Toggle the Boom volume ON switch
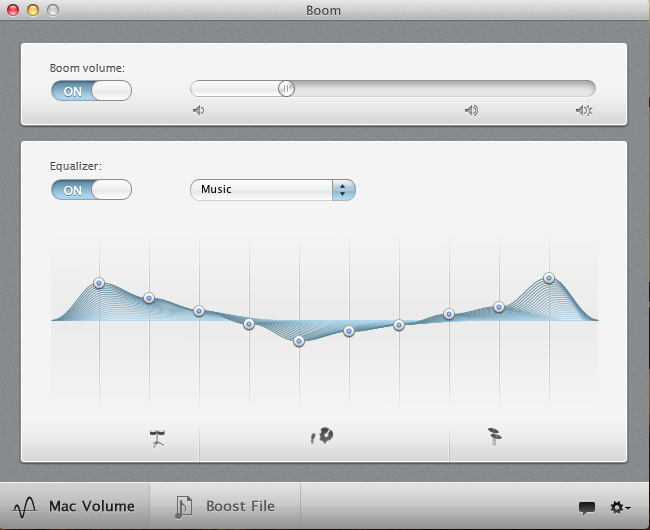Viewport: 650px width, 530px height. coord(91,91)
